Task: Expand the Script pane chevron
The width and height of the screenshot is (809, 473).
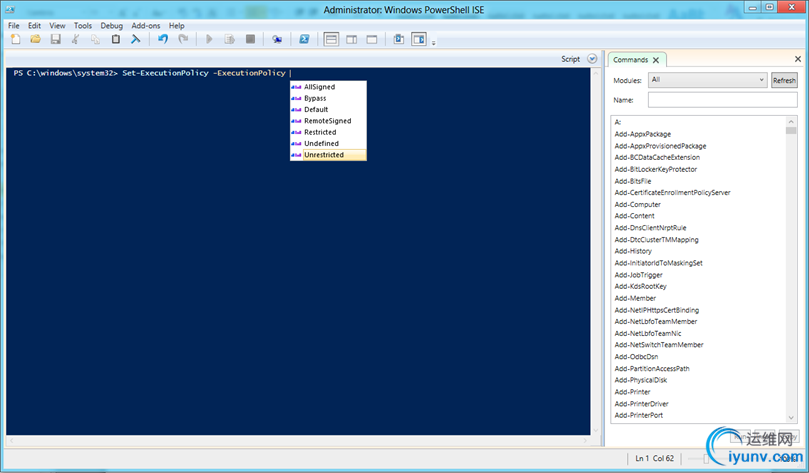Action: (592, 59)
